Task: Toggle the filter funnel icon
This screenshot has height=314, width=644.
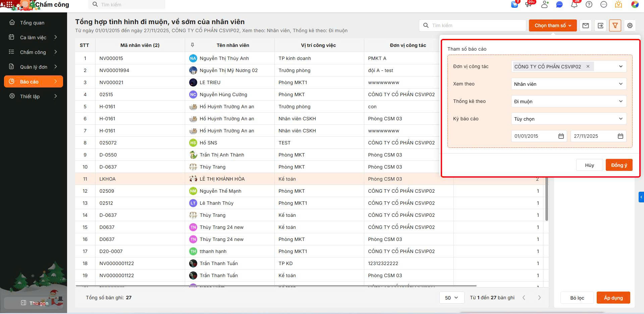Action: [615, 25]
